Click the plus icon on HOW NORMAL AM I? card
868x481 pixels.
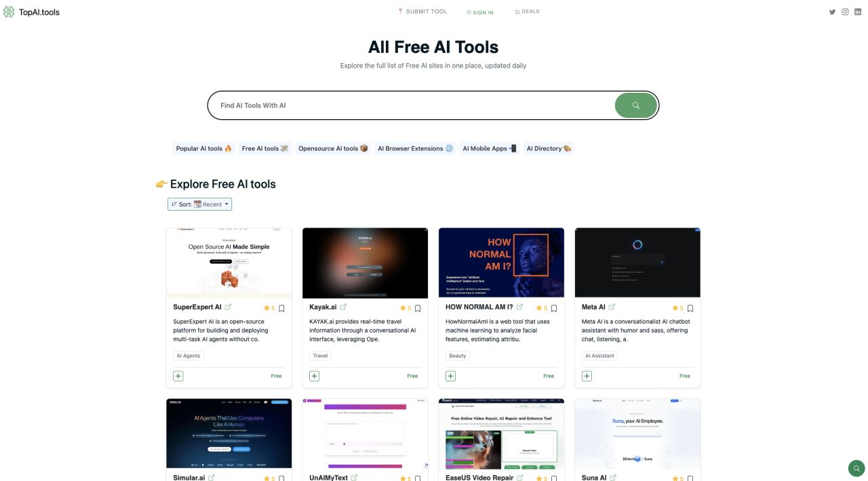450,376
